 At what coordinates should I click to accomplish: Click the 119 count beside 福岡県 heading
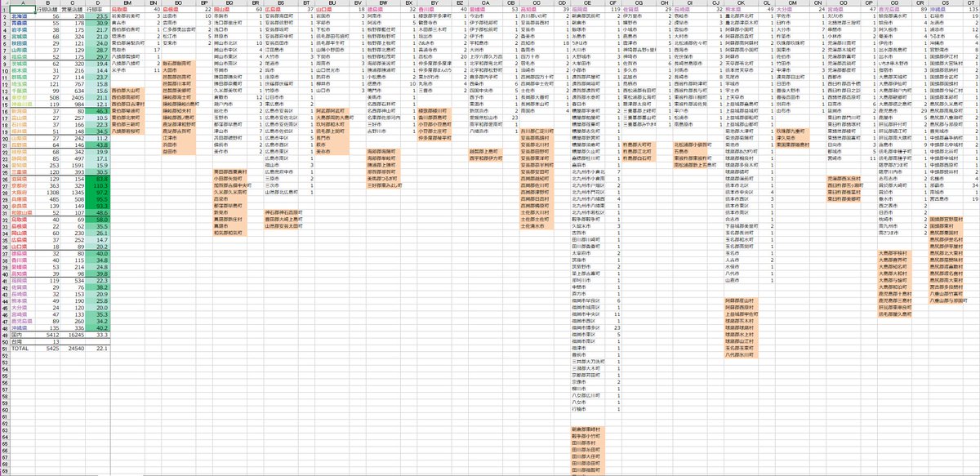pyautogui.click(x=612, y=9)
